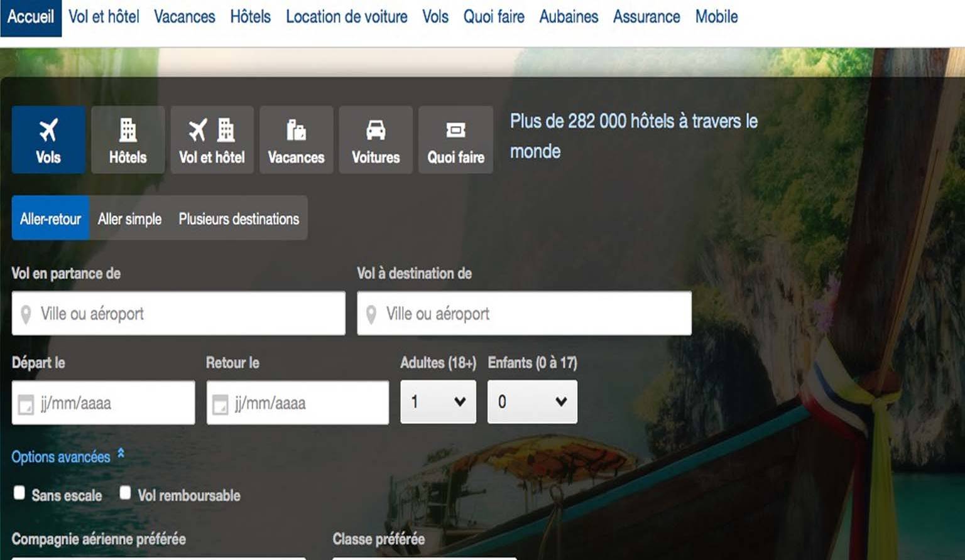
Task: Click the Compagnie aérienne préférée label
Action: [x=99, y=539]
